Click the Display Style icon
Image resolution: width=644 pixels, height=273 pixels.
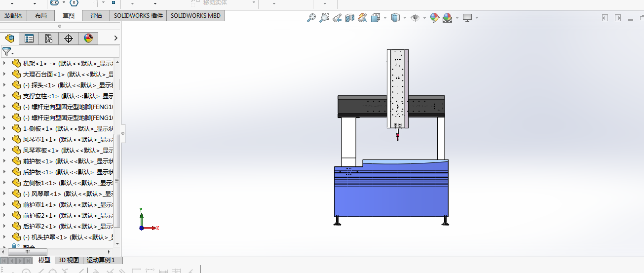point(395,18)
